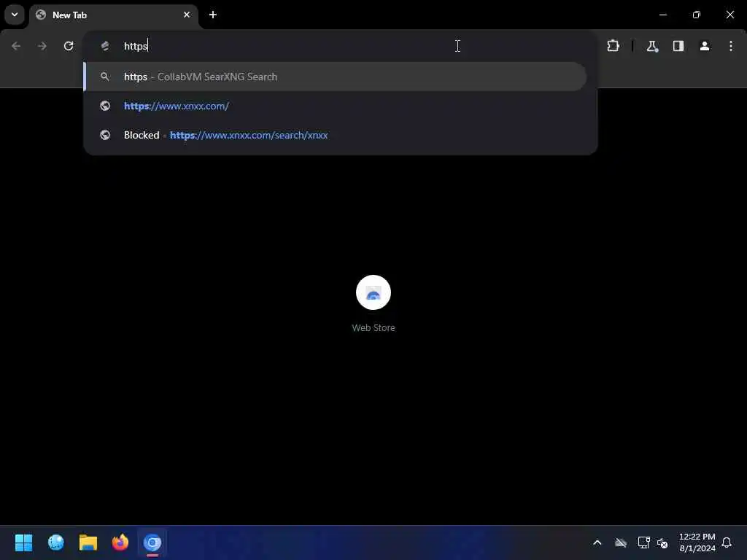Choose the Blocked search URL suggestion
747x560 pixels.
point(335,135)
